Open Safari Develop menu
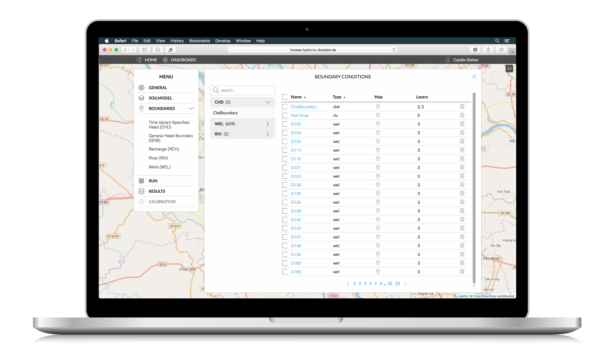The image size is (616, 364). (223, 41)
